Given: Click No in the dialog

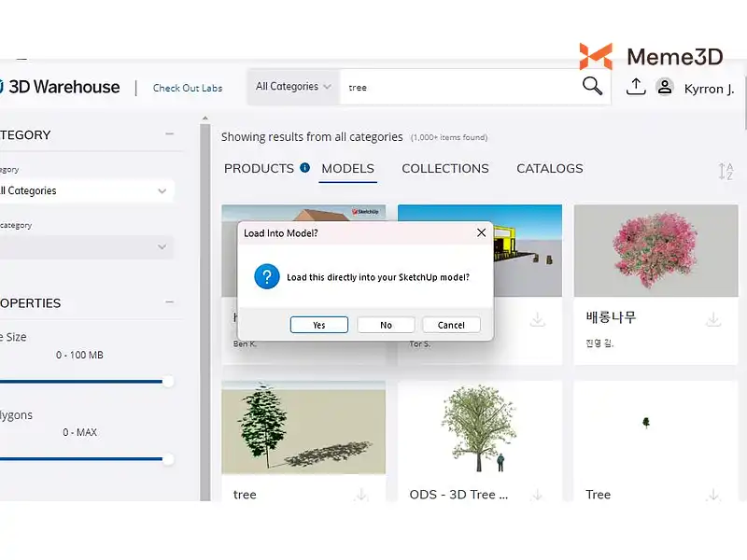Looking at the screenshot, I should [386, 325].
